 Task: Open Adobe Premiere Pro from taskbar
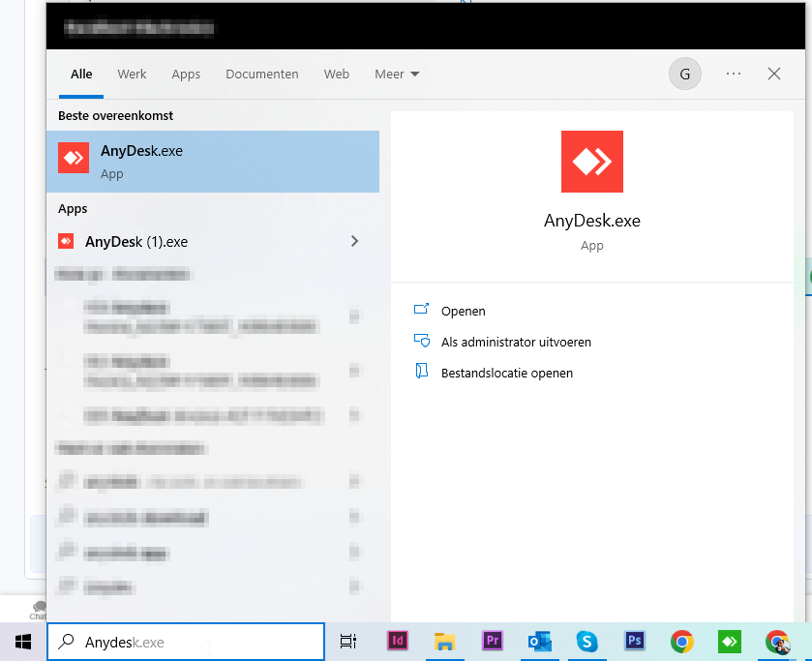[x=493, y=642]
